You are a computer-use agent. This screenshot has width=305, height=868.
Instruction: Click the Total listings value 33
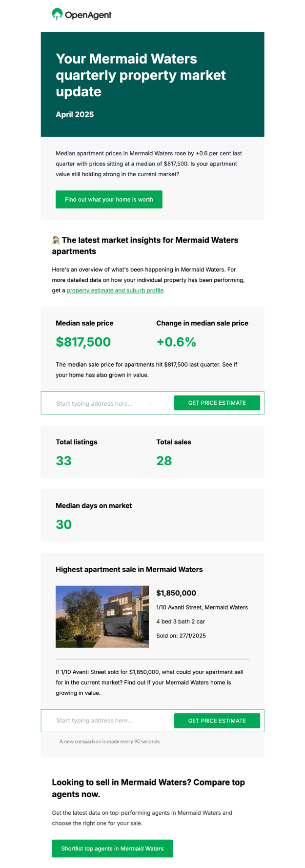point(63,461)
